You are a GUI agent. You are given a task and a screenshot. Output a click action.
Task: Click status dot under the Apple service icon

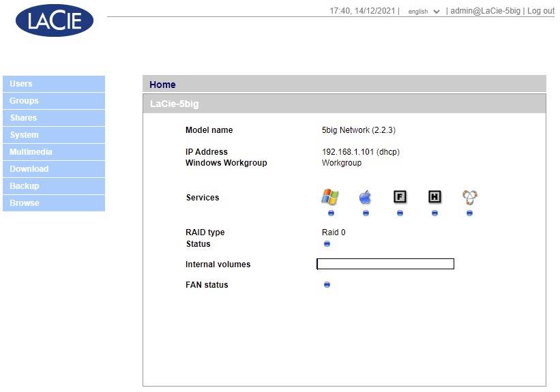point(366,213)
